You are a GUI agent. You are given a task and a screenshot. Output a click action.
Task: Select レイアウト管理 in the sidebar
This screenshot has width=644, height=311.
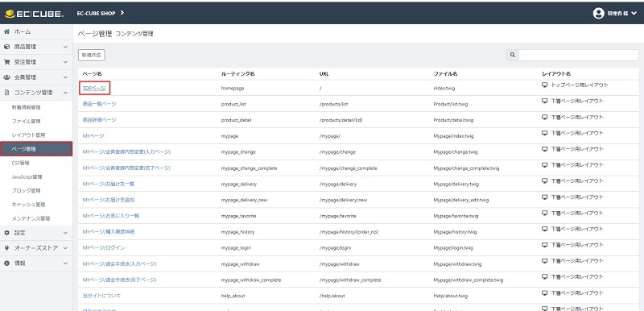click(28, 135)
